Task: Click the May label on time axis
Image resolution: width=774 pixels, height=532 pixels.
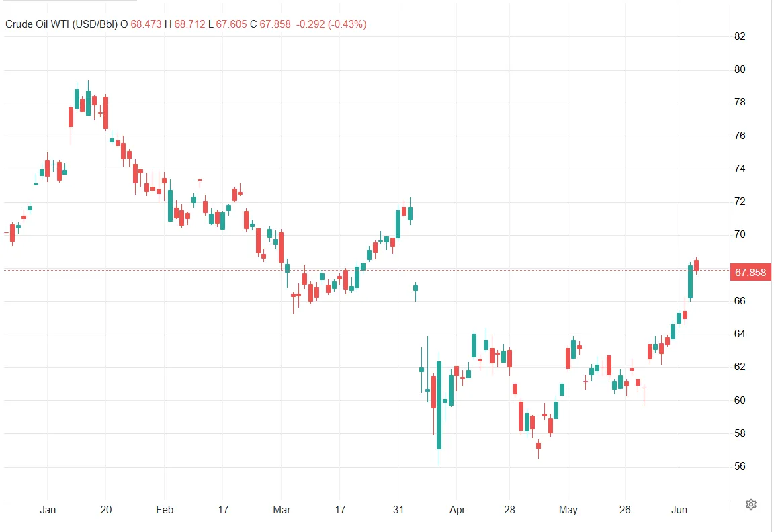Action: [568, 510]
